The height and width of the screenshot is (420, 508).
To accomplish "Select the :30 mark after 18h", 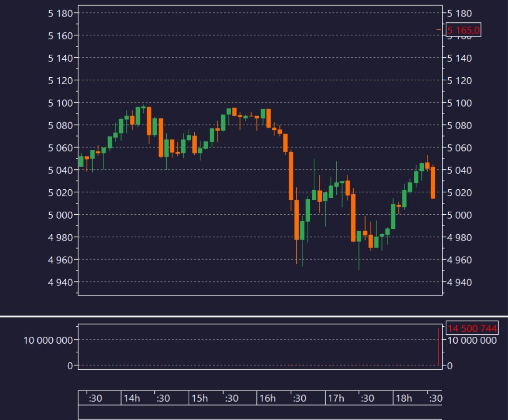I will pos(435,398).
